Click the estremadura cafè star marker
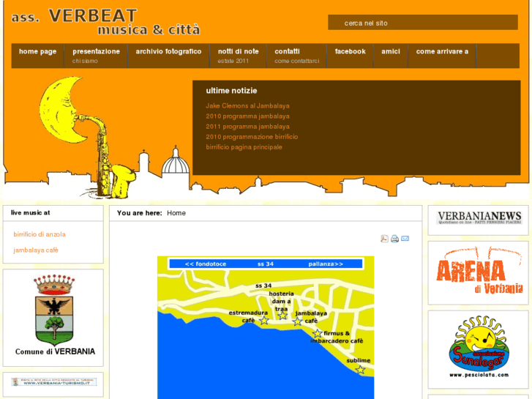 (x=264, y=320)
